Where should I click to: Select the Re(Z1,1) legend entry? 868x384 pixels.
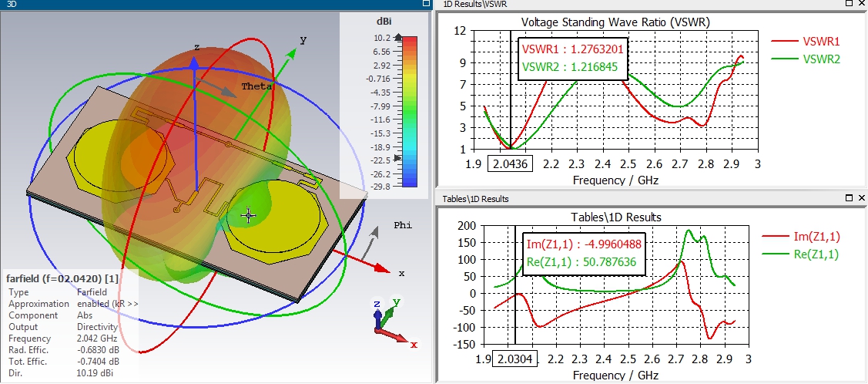coord(801,254)
